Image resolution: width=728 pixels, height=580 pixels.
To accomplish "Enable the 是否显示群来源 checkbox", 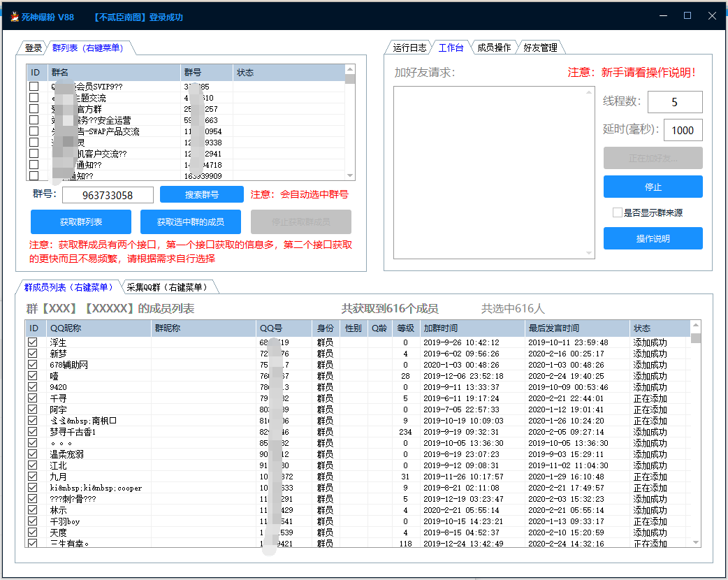I will (x=618, y=212).
